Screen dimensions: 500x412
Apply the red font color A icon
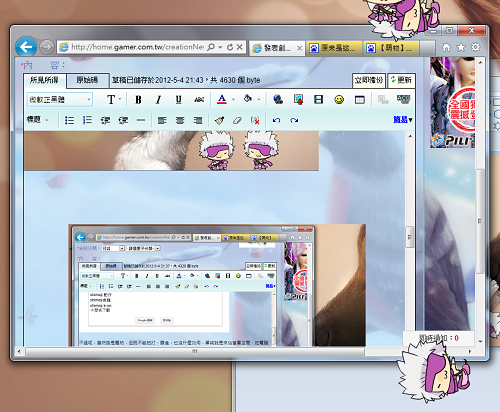(x=222, y=99)
